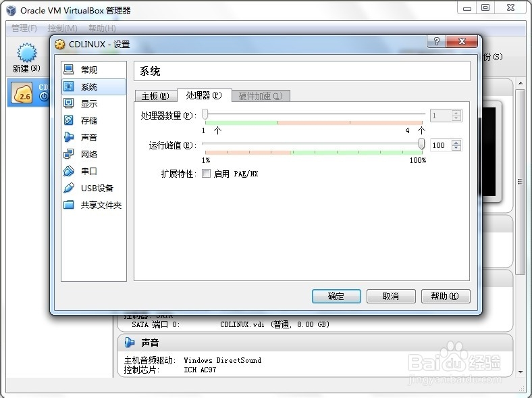Switch to the 处理器 tab

coord(205,95)
